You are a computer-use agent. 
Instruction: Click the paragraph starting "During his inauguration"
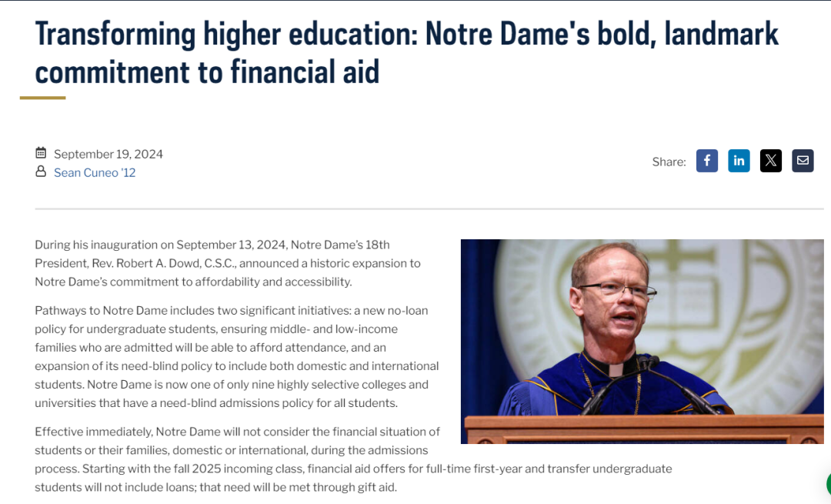(228, 263)
